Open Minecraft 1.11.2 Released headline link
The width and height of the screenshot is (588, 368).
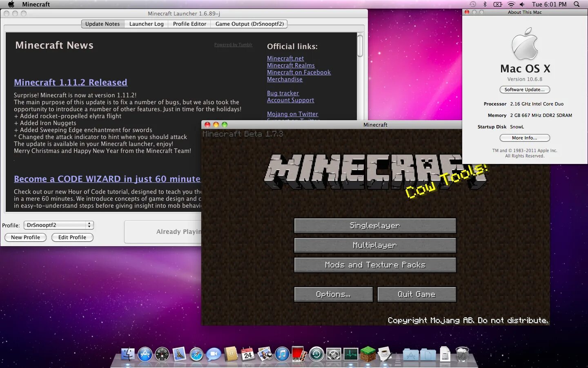71,82
